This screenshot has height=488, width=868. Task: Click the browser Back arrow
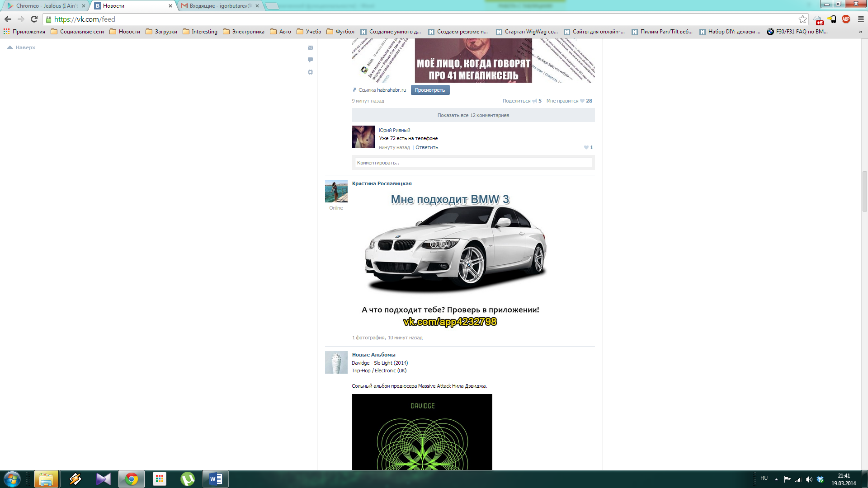point(8,19)
